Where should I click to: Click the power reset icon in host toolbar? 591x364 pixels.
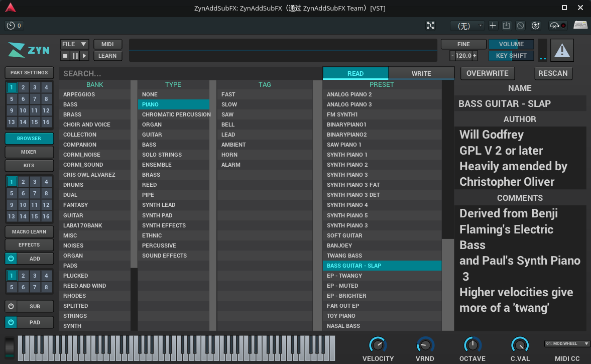tap(536, 25)
